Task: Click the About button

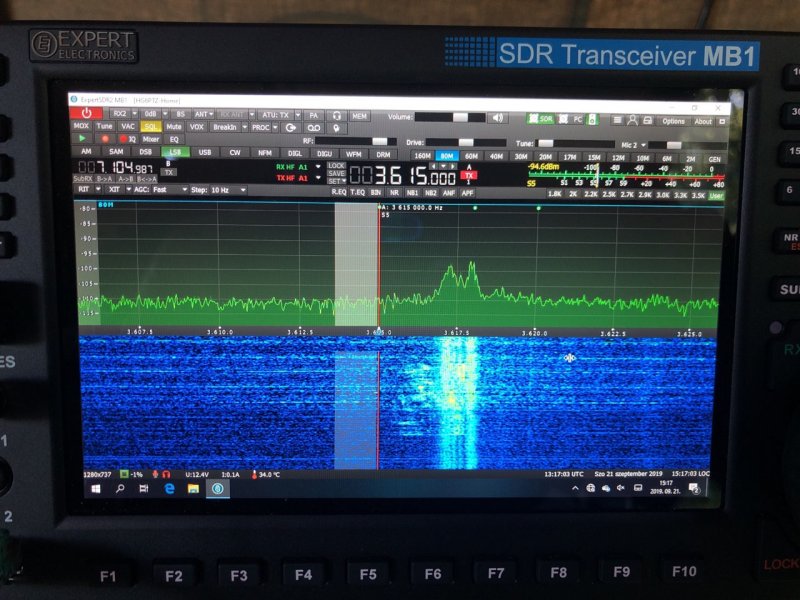Action: pos(703,121)
